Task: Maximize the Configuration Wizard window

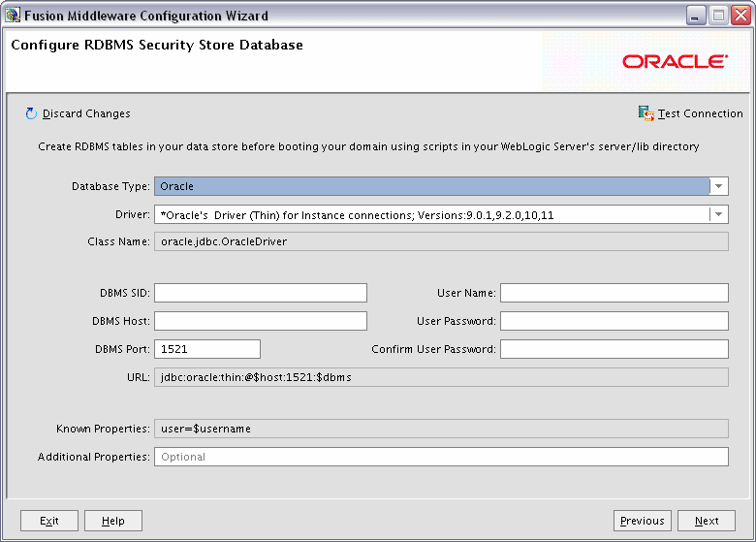Action: (718, 16)
